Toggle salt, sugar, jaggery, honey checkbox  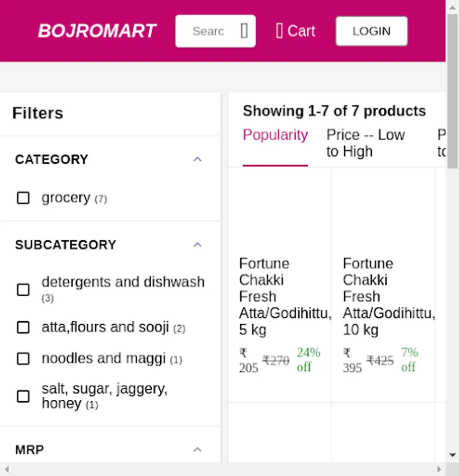click(23, 396)
